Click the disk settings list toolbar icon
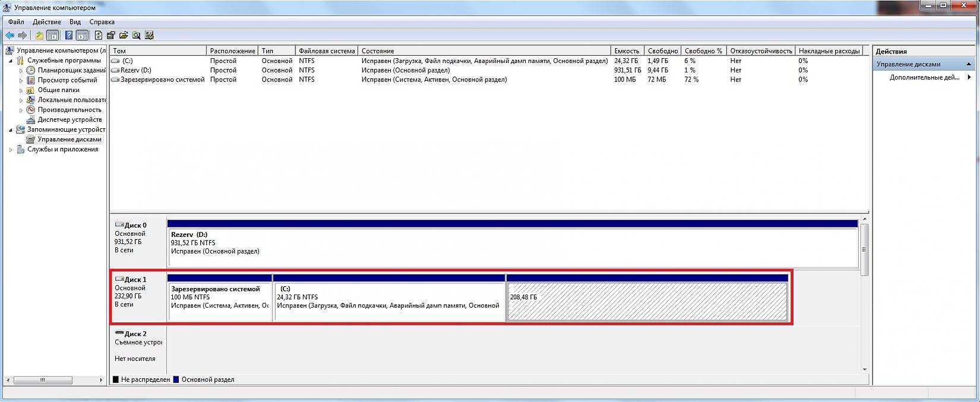The image size is (980, 402). tap(150, 36)
